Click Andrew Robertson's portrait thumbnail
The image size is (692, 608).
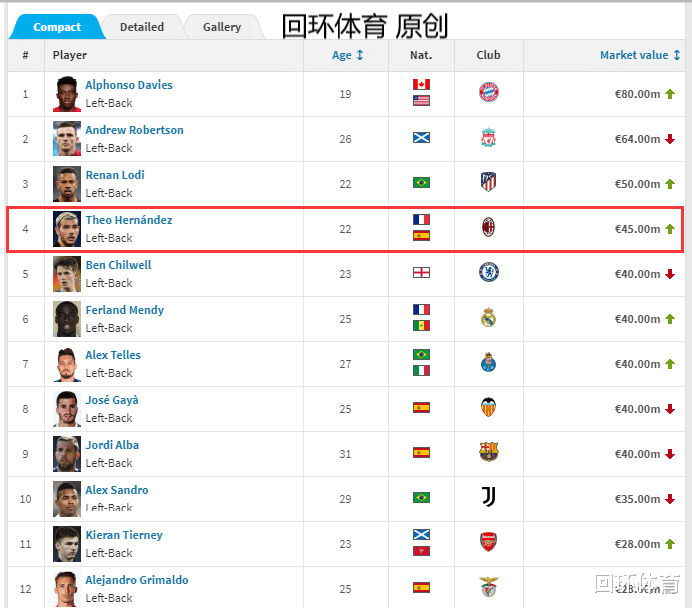(67, 138)
